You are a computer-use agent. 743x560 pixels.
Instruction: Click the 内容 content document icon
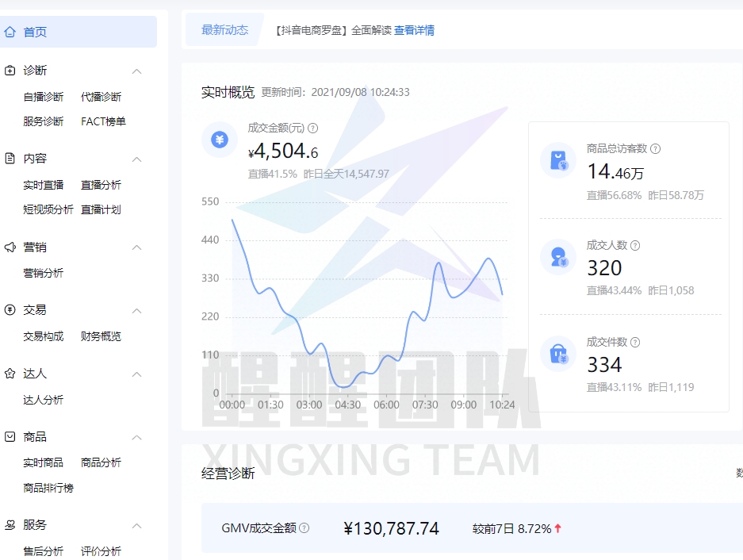(9, 159)
